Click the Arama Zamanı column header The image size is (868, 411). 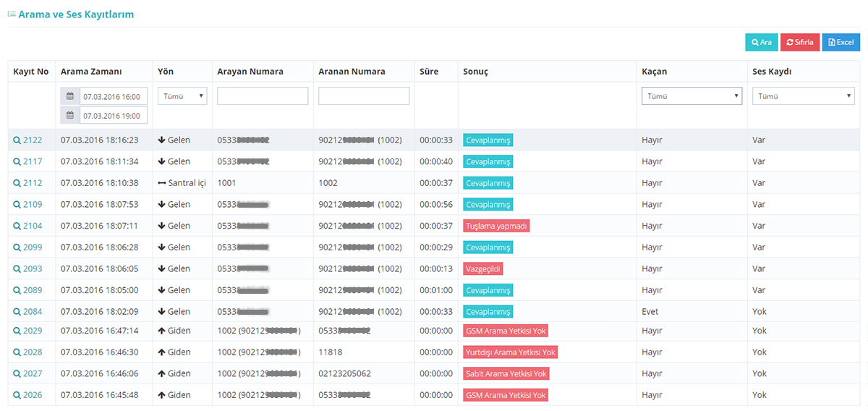91,72
